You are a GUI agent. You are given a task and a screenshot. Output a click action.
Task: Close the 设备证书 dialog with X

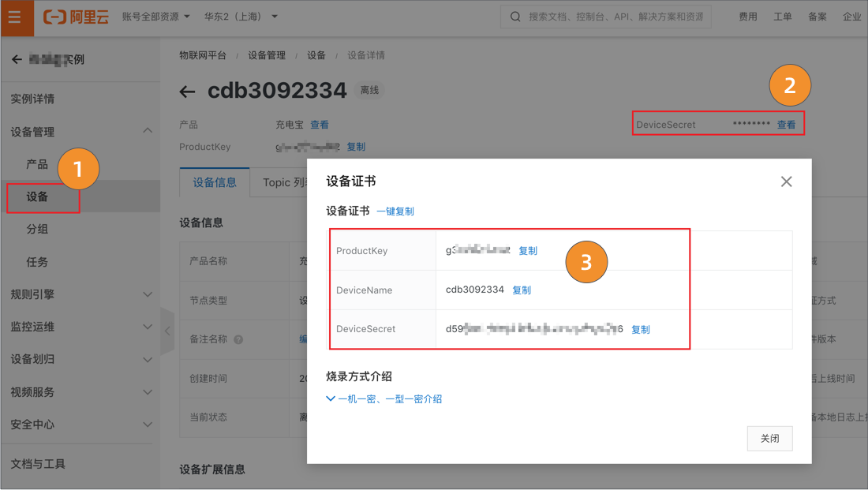(x=786, y=181)
